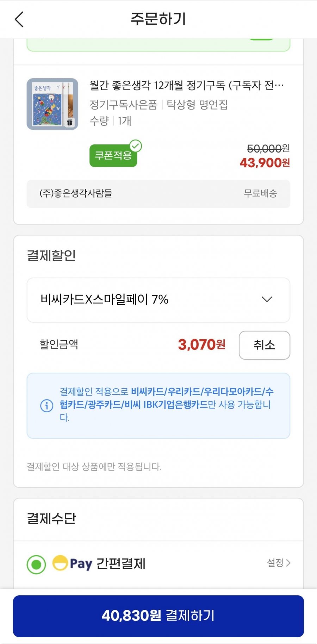
Task: Open the 좋은생각 magazine product thumbnail
Action: coord(52,104)
